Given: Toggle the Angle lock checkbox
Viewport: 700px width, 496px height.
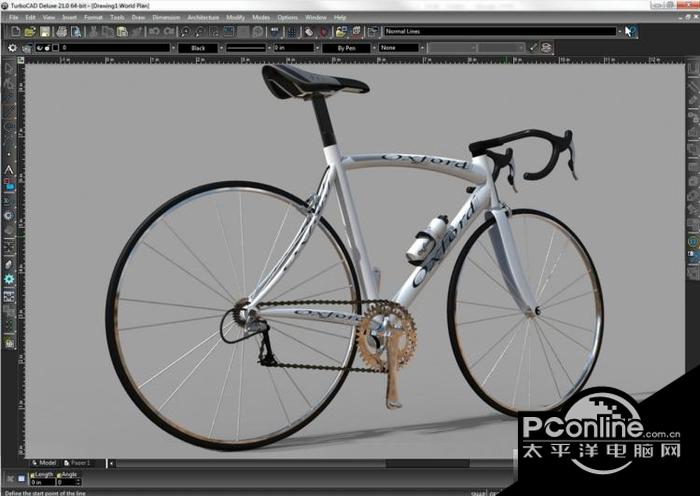Looking at the screenshot, I should click(x=59, y=475).
